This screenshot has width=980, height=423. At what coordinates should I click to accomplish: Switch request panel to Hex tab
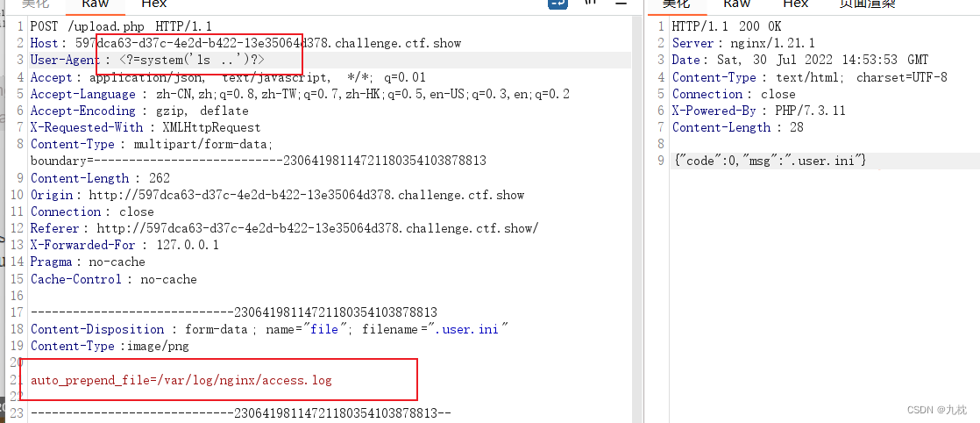coord(153,4)
